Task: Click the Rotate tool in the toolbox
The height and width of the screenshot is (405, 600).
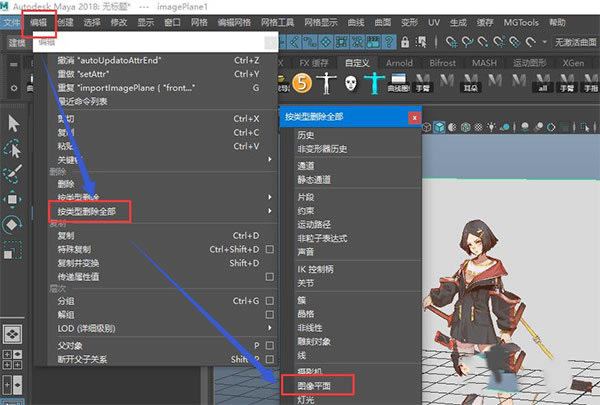Action: click(x=13, y=223)
